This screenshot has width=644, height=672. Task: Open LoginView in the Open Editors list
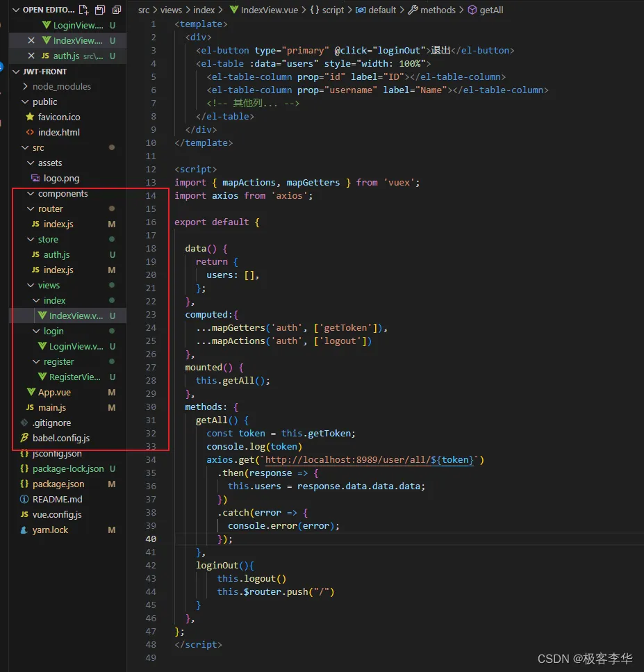pyautogui.click(x=78, y=25)
